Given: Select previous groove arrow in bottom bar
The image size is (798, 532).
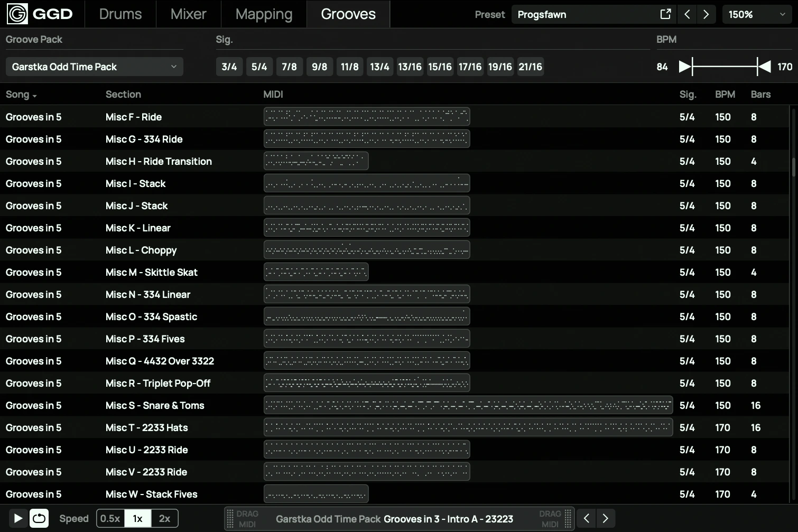Looking at the screenshot, I should click(587, 518).
